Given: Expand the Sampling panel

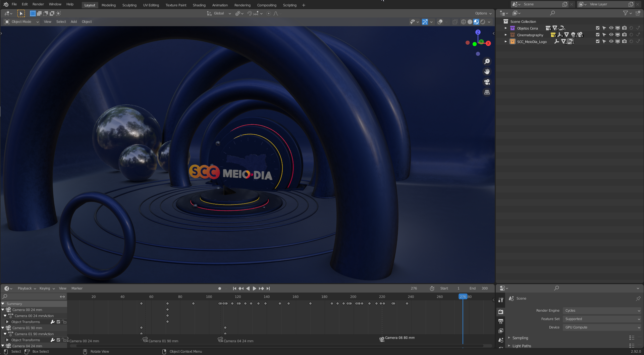Looking at the screenshot, I should (520, 338).
